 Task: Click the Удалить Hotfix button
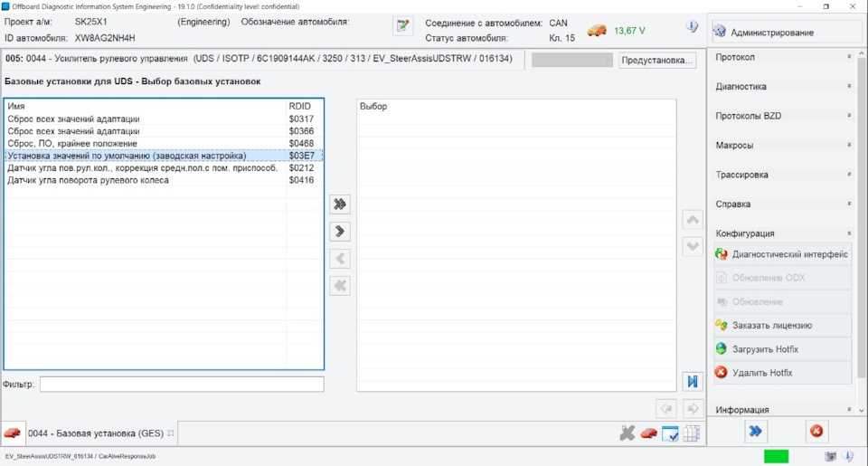(x=783, y=373)
